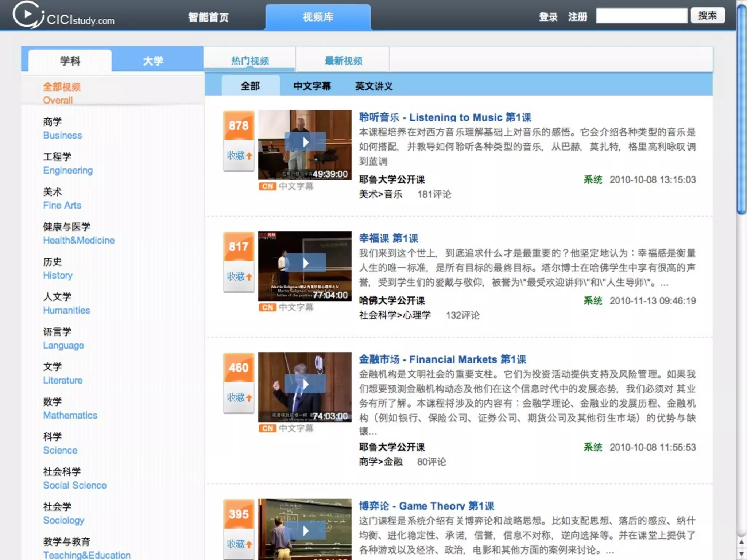Play the Game Theory video thumbnail

coord(305,530)
